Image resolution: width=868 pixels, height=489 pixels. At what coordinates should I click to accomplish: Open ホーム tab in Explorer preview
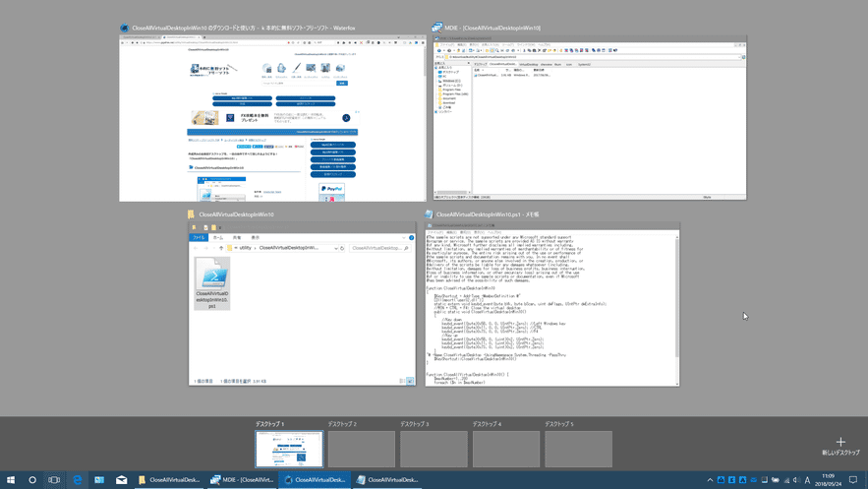[218, 237]
